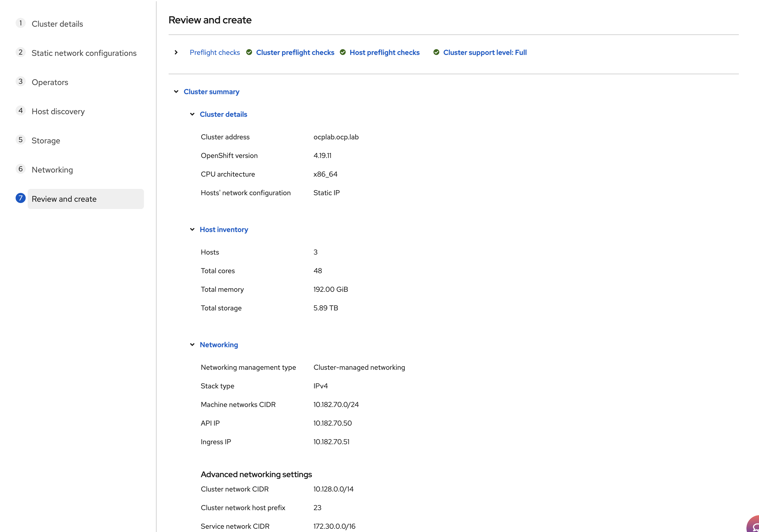Click Cluster support level: Full link

point(485,52)
